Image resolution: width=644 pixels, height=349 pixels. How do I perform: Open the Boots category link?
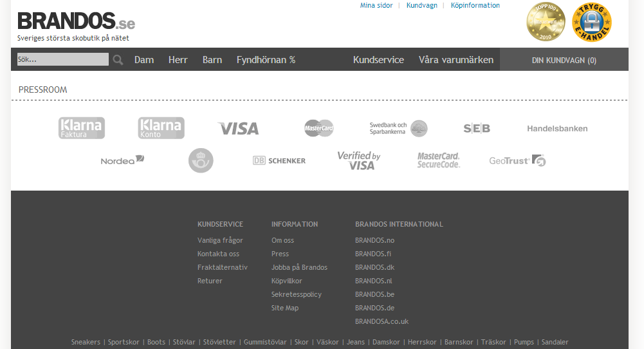156,342
